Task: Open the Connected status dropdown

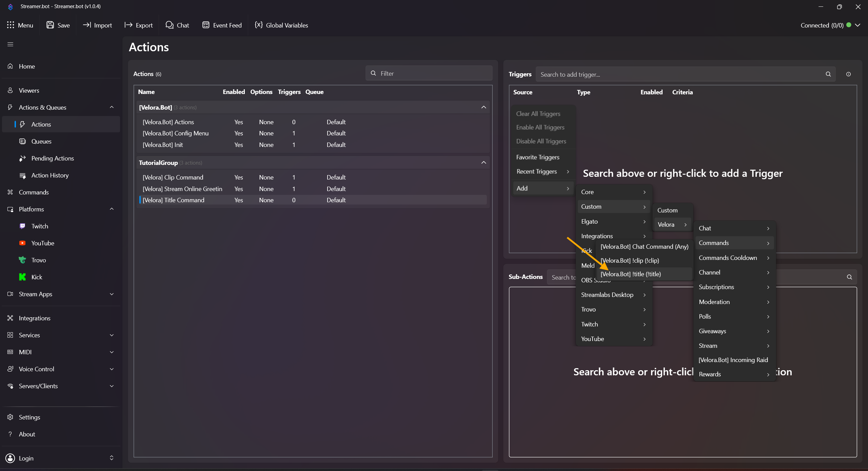Action: pyautogui.click(x=857, y=25)
